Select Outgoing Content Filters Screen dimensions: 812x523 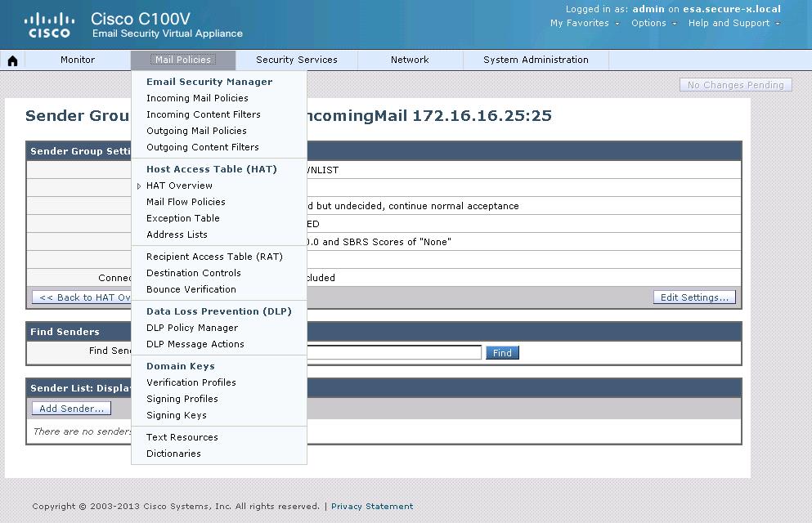pos(203,147)
